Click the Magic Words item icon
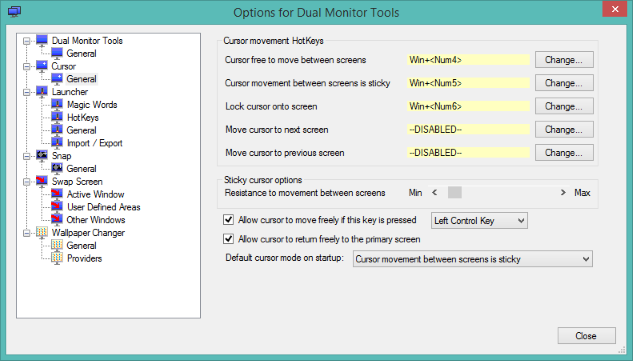The width and height of the screenshot is (633, 361). pos(57,105)
